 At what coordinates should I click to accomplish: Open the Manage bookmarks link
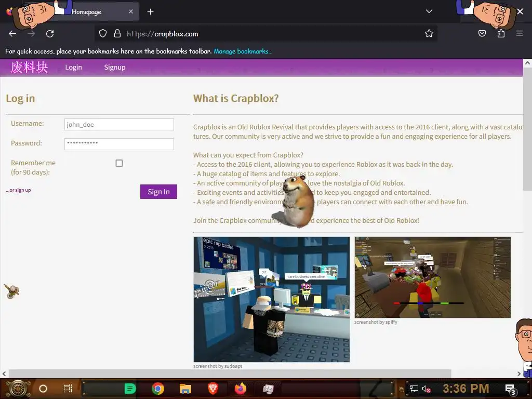coord(243,51)
